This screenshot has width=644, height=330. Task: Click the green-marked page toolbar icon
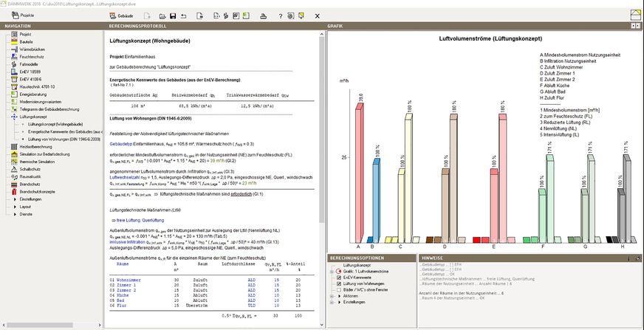click(x=246, y=16)
